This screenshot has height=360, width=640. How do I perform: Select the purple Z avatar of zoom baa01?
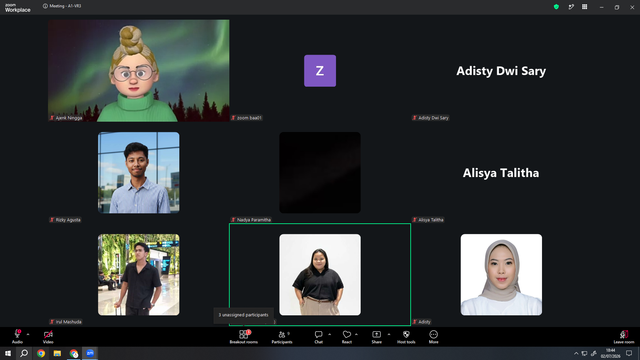[320, 71]
